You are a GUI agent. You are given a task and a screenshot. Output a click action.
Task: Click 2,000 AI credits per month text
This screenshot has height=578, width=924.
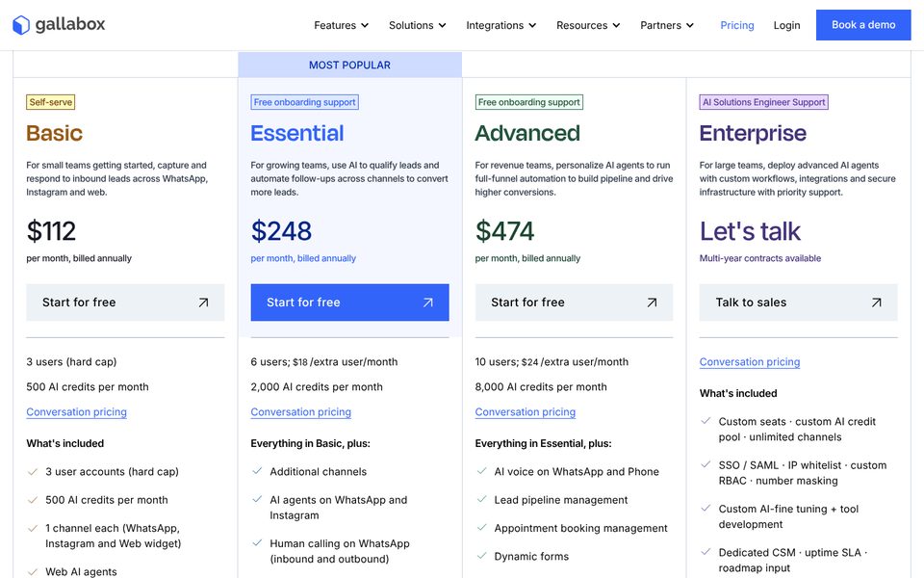[x=317, y=387]
